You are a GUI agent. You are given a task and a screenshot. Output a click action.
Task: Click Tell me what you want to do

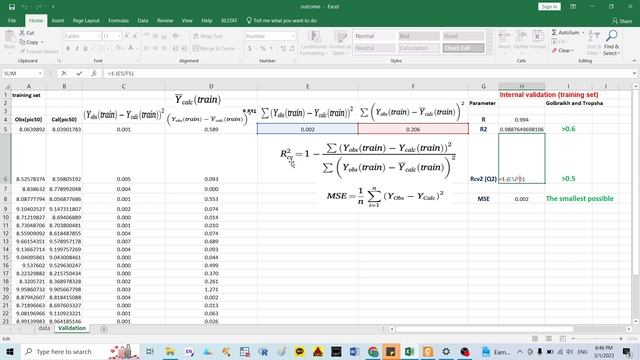point(282,20)
